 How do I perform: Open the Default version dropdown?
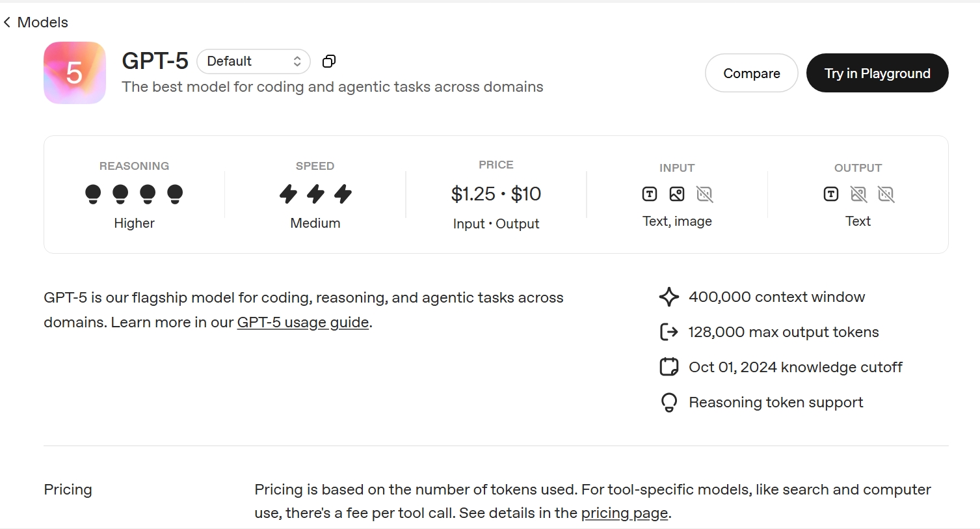pyautogui.click(x=253, y=61)
